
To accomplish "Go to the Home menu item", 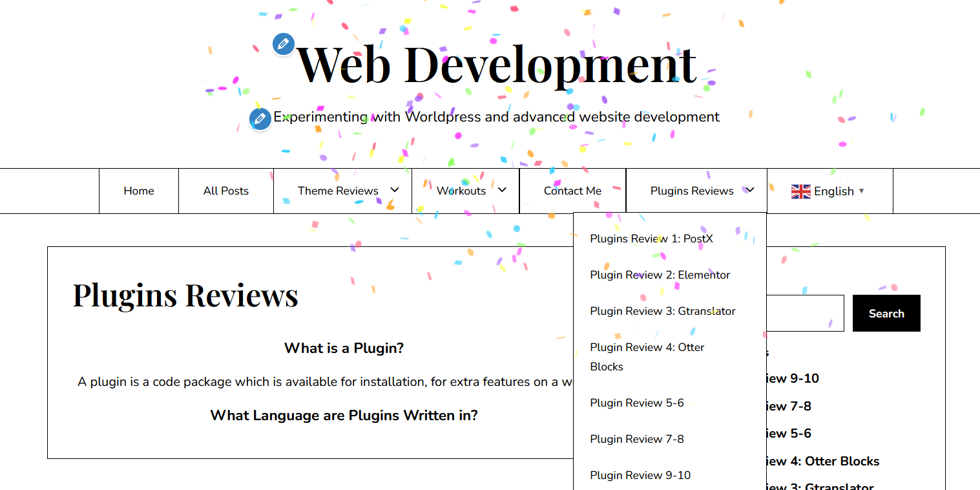I will (139, 191).
